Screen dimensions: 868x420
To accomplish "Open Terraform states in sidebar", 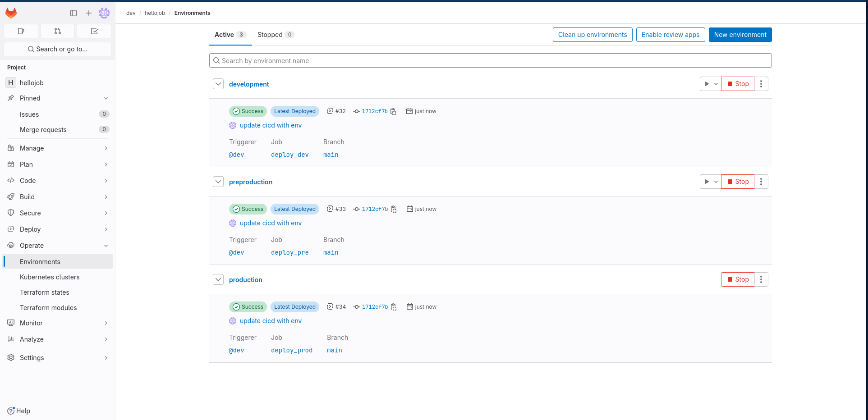I will tap(58, 292).
